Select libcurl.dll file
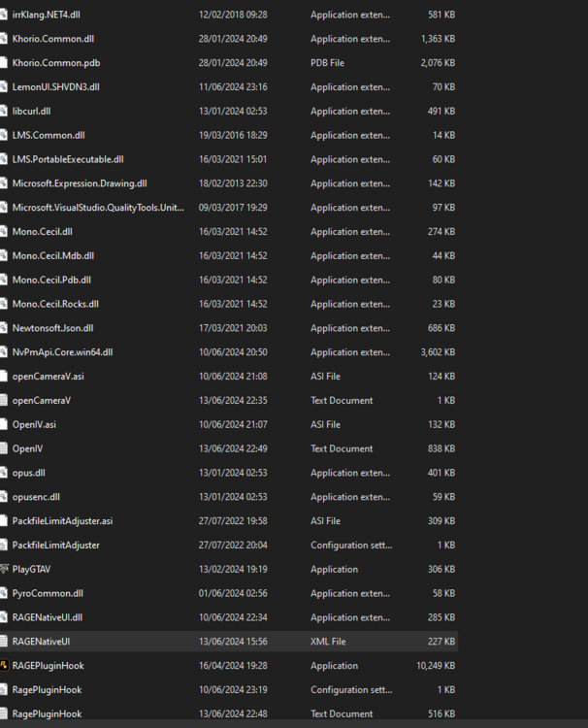 coord(32,112)
